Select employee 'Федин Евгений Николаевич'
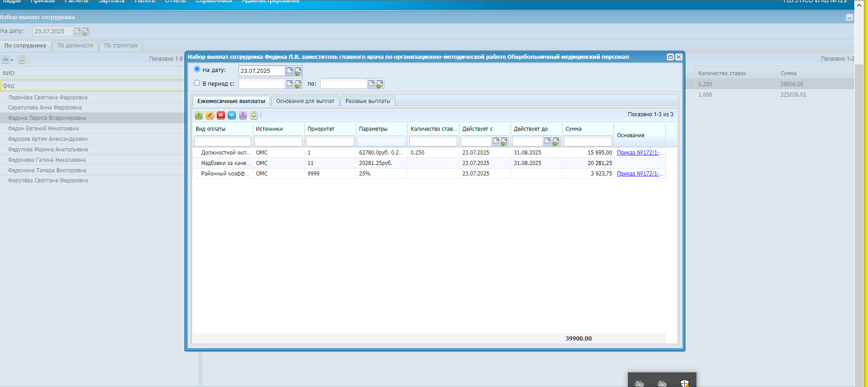This screenshot has height=387, width=868. [92, 129]
